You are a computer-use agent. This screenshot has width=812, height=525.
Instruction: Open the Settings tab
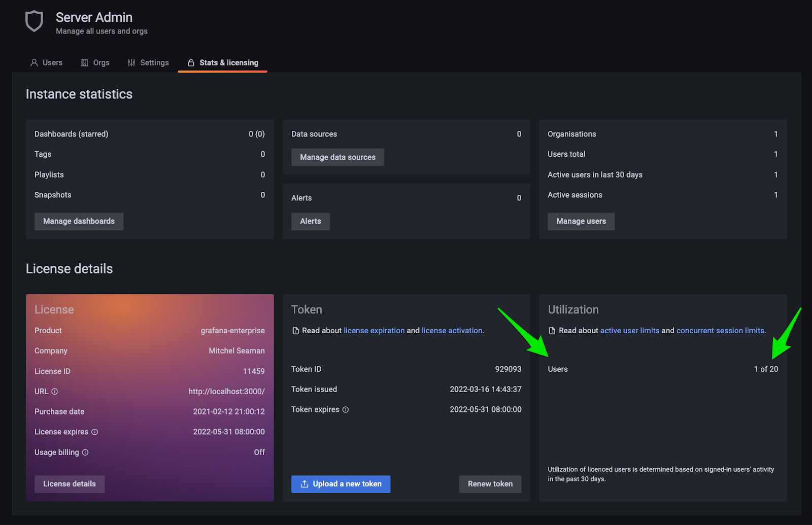(x=148, y=62)
